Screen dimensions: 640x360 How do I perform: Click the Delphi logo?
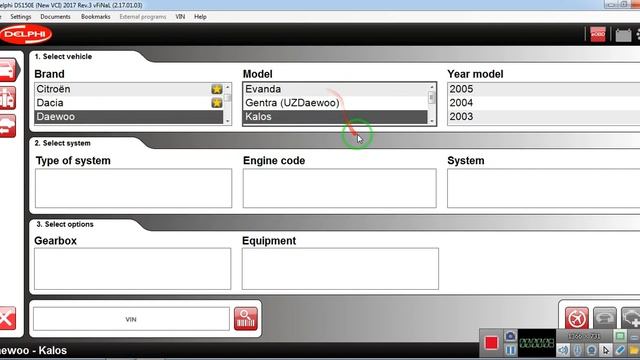pyautogui.click(x=26, y=34)
